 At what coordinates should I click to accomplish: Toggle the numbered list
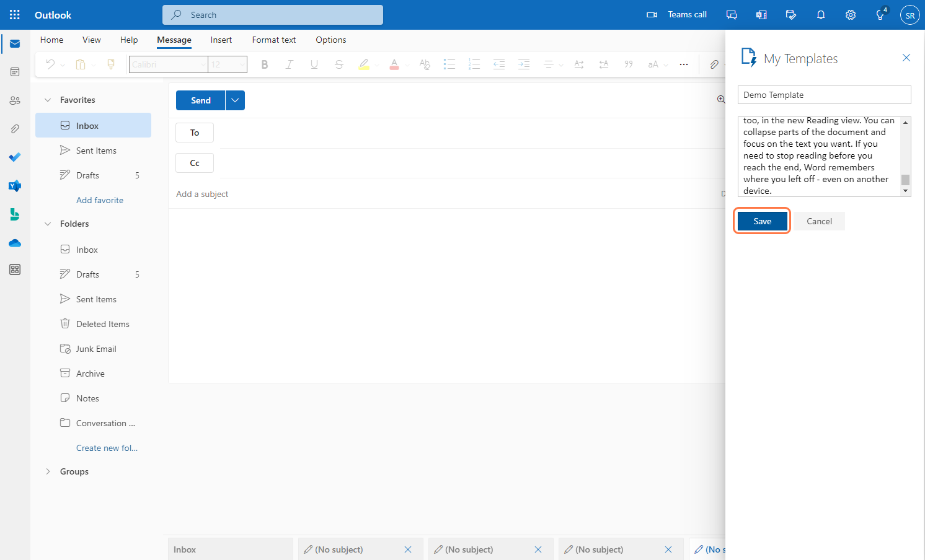coord(474,64)
